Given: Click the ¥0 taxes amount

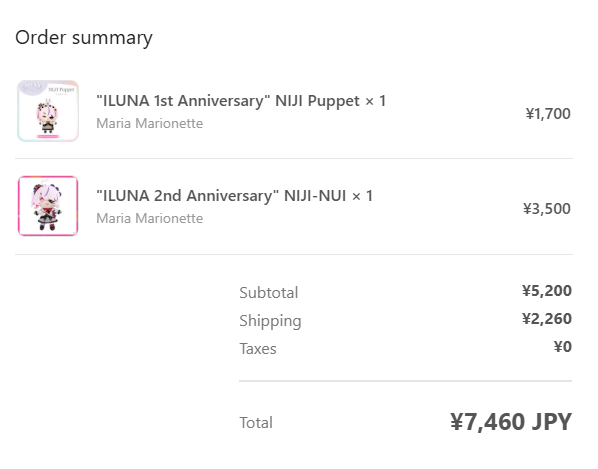Looking at the screenshot, I should point(563,347).
